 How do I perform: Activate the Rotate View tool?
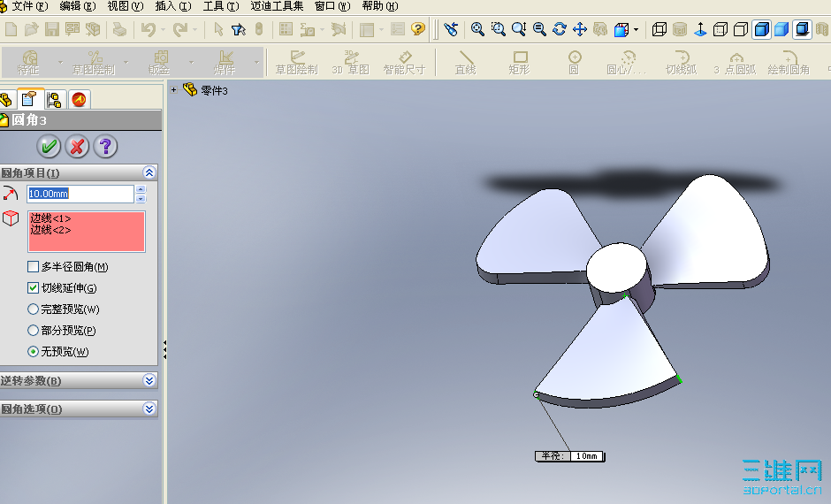[x=560, y=29]
